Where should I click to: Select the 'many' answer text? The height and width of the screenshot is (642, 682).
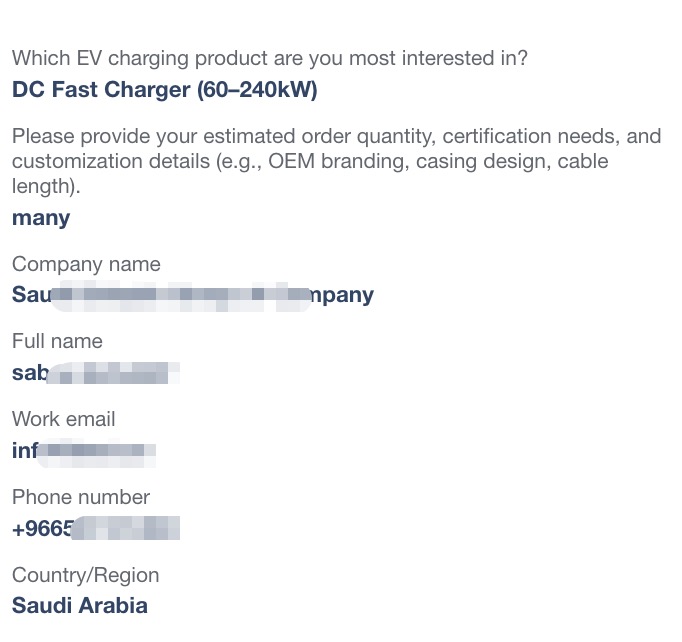click(x=41, y=218)
